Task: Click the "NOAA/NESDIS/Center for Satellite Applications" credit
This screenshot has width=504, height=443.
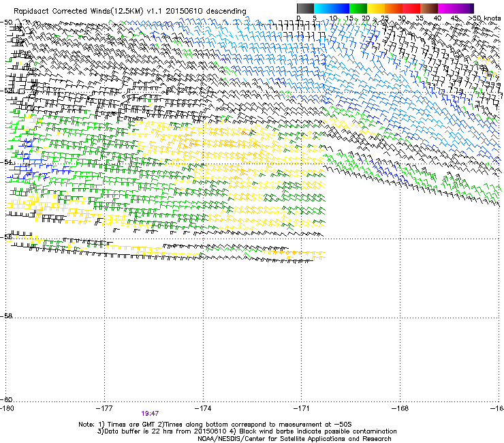Action: (294, 439)
